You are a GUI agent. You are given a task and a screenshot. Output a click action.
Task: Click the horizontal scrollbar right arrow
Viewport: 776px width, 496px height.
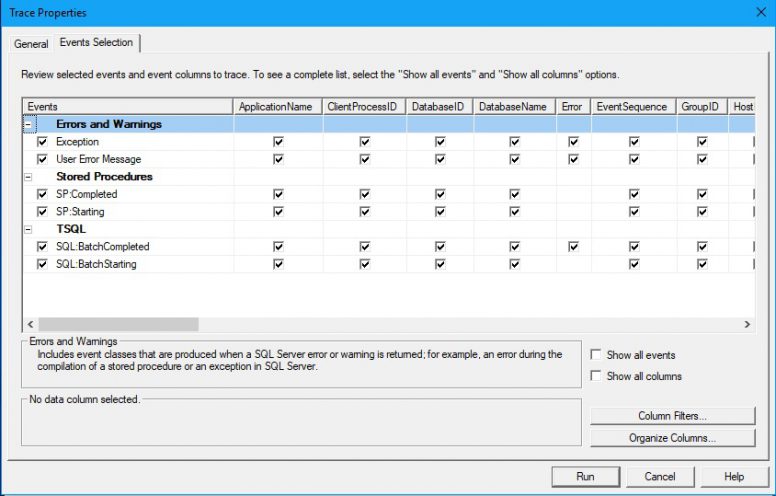coord(747,324)
